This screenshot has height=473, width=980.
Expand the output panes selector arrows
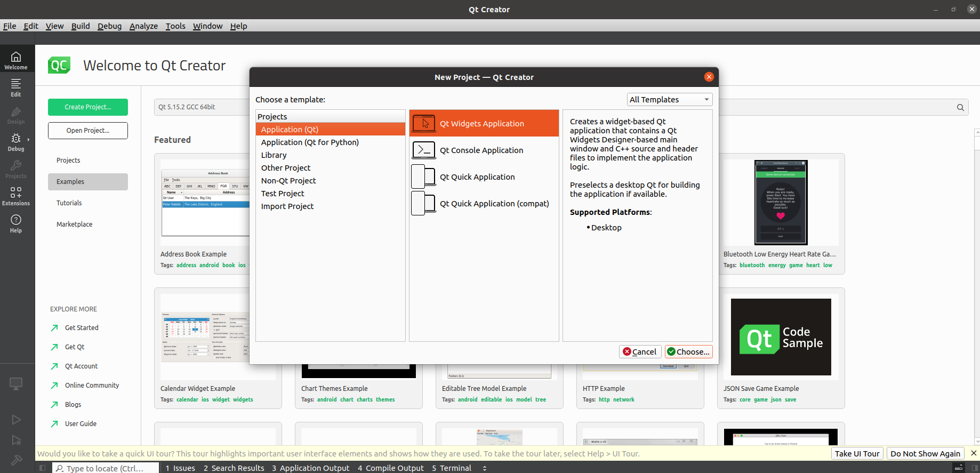tap(485, 468)
